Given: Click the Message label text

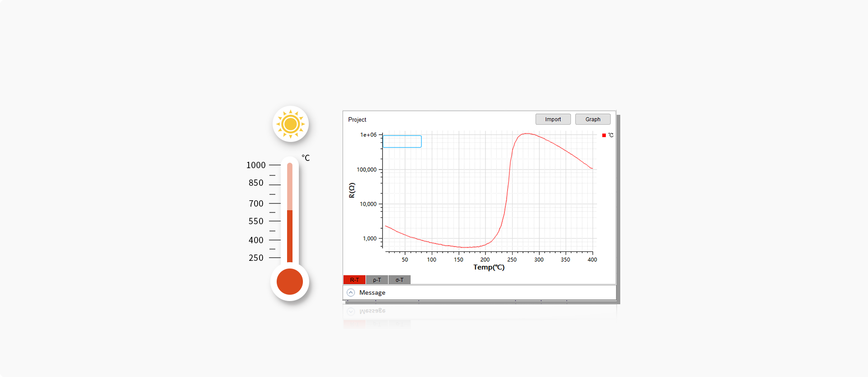Looking at the screenshot, I should tap(373, 292).
